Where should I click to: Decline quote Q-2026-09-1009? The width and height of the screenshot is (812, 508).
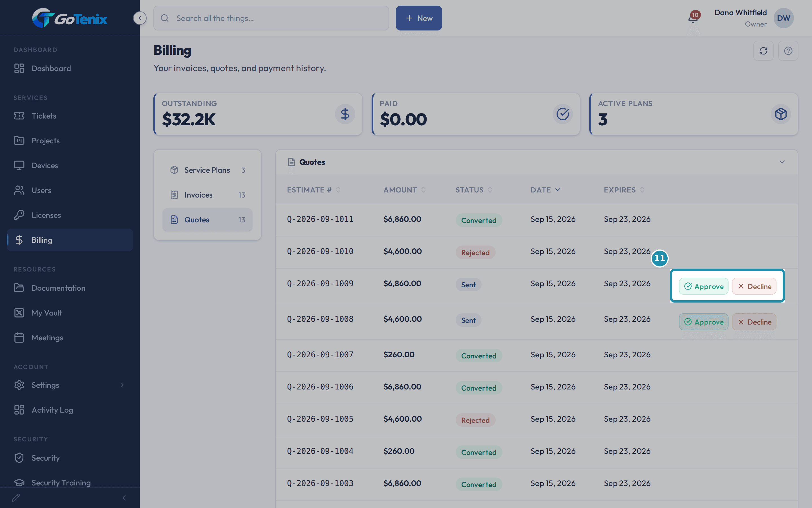point(754,286)
